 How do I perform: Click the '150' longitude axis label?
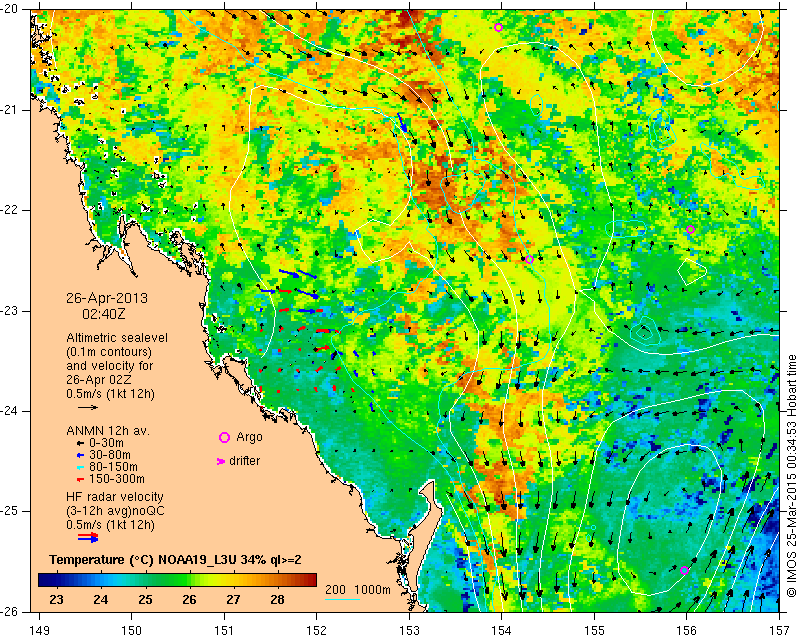click(132, 630)
